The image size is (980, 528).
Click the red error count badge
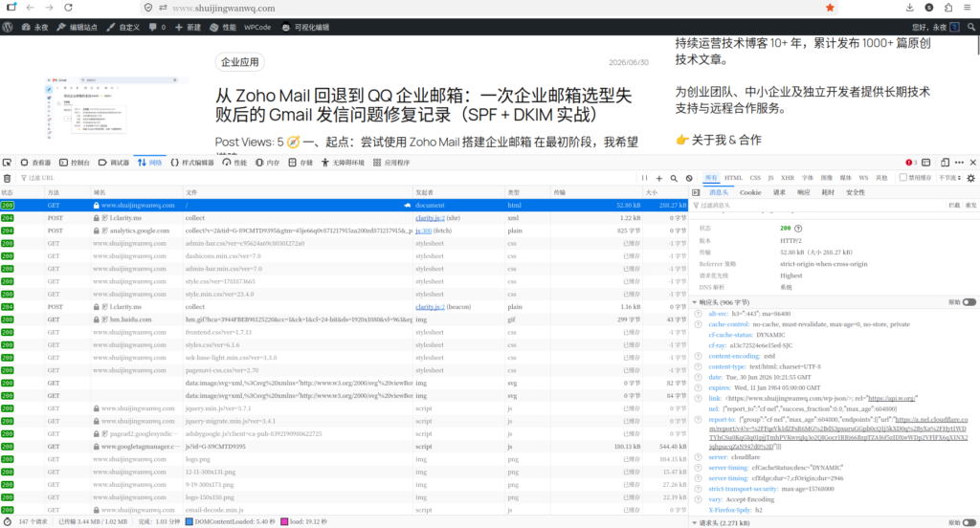(911, 163)
